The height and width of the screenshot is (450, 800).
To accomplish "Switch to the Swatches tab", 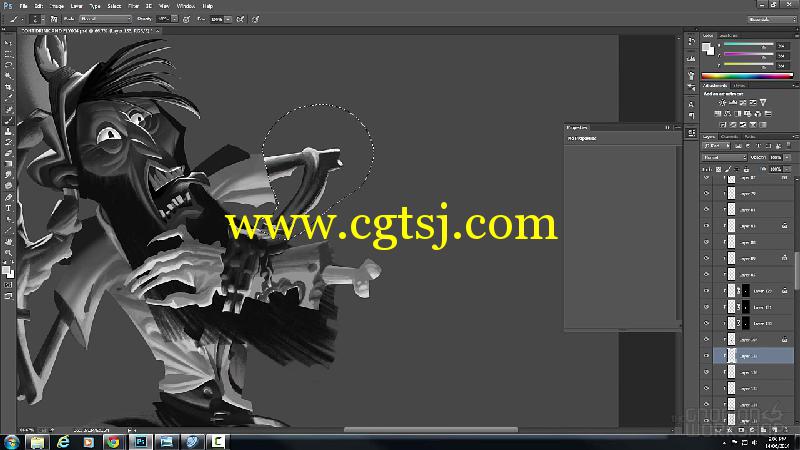I will point(728,36).
